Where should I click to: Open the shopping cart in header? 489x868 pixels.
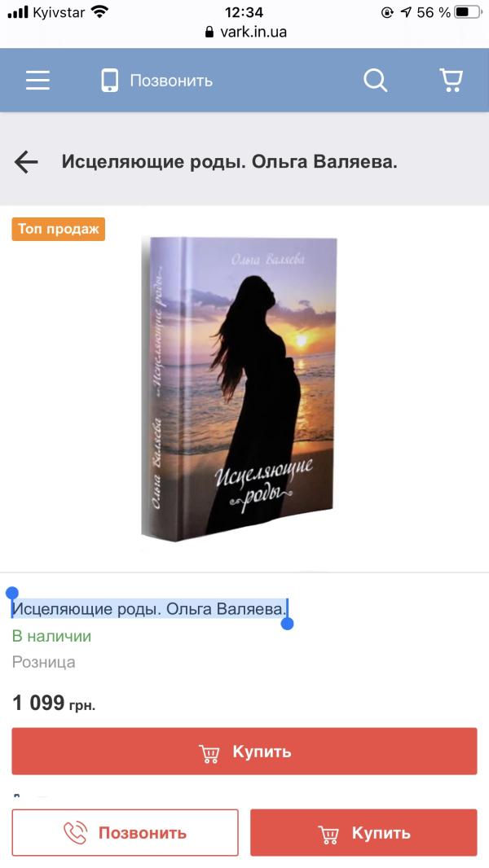pos(451,81)
